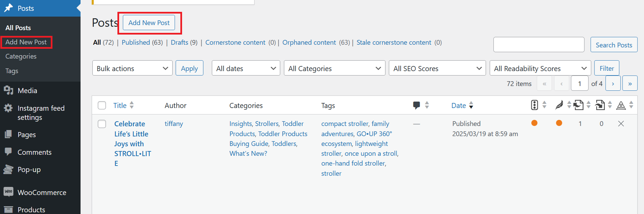Open Instagram feed settings menu
This screenshot has height=214, width=644.
pos(40,113)
